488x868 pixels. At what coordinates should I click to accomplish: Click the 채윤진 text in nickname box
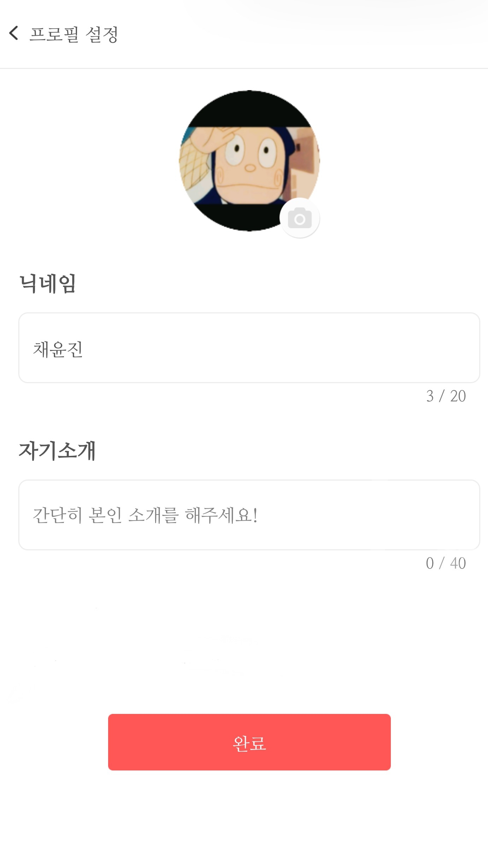click(x=58, y=350)
